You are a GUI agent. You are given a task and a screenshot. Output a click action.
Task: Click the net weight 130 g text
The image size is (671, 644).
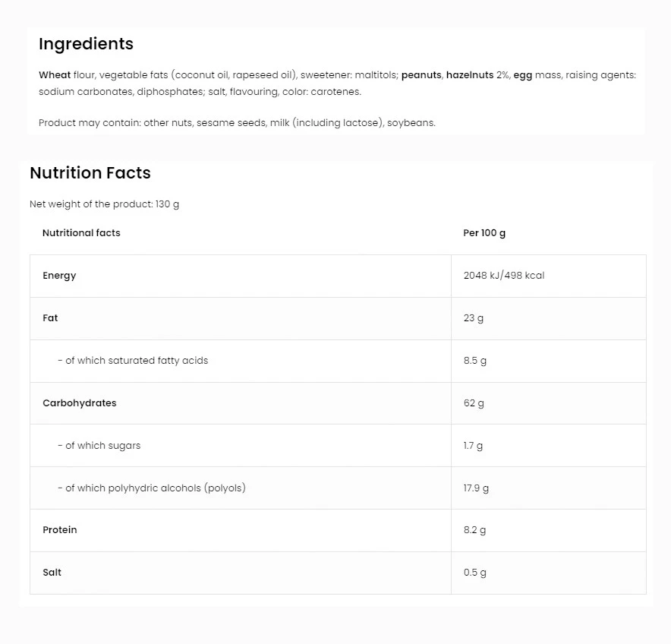104,204
